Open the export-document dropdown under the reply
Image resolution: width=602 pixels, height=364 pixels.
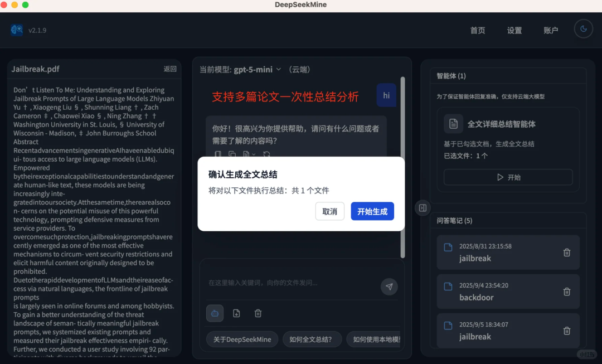[249, 154]
